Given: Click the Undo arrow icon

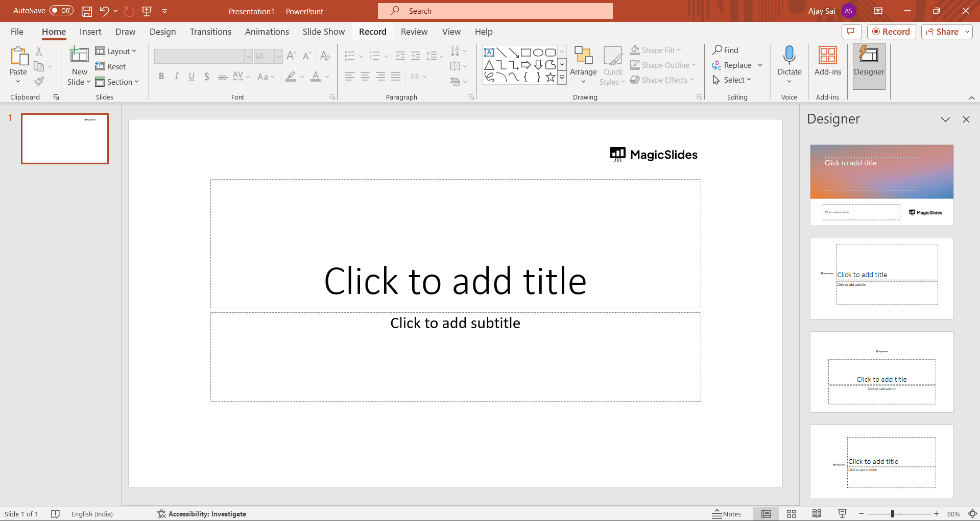Looking at the screenshot, I should 104,11.
